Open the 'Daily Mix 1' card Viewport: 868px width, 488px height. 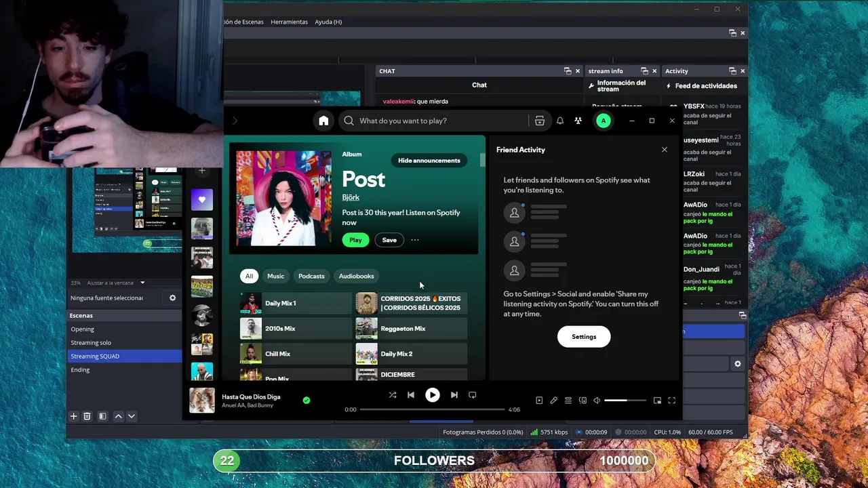[x=295, y=303]
